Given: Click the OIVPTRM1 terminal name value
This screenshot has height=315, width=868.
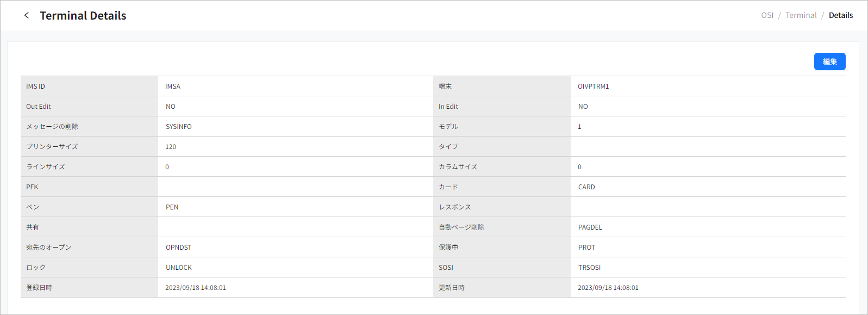Looking at the screenshot, I should point(593,87).
